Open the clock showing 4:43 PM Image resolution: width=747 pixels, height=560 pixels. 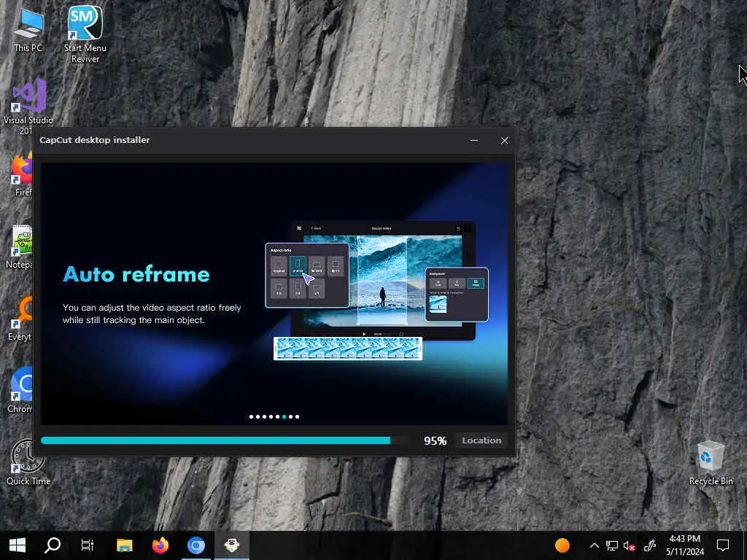pyautogui.click(x=684, y=545)
